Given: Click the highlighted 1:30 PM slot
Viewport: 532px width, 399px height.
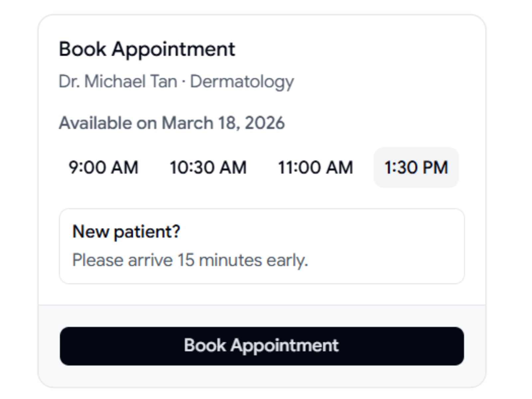Looking at the screenshot, I should click(x=416, y=167).
